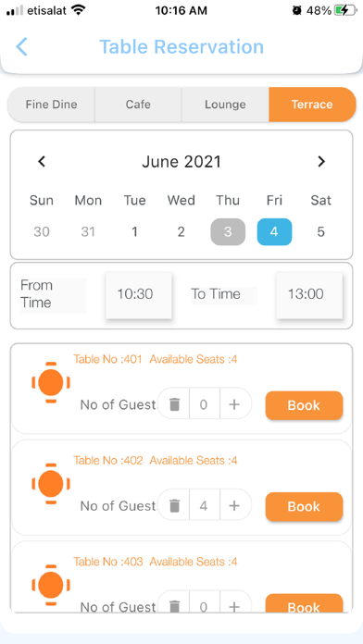Switch to the Fine Dine tab
This screenshot has height=644, width=363.
[51, 105]
